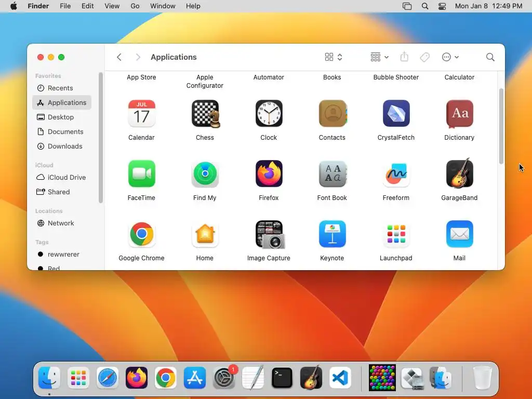Open the Calendar app icon
The image size is (532, 399).
click(x=141, y=113)
